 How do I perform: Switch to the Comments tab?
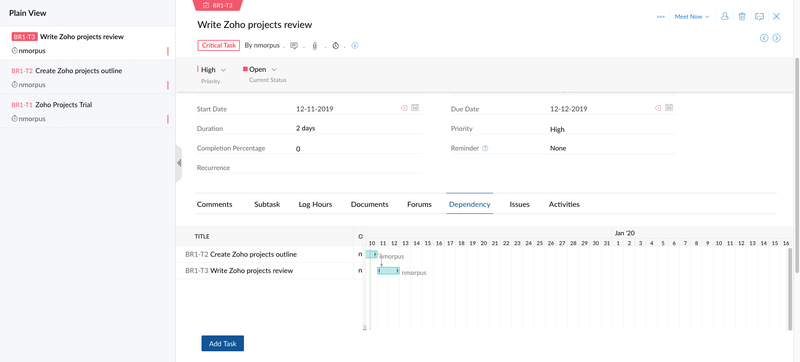[x=214, y=204]
